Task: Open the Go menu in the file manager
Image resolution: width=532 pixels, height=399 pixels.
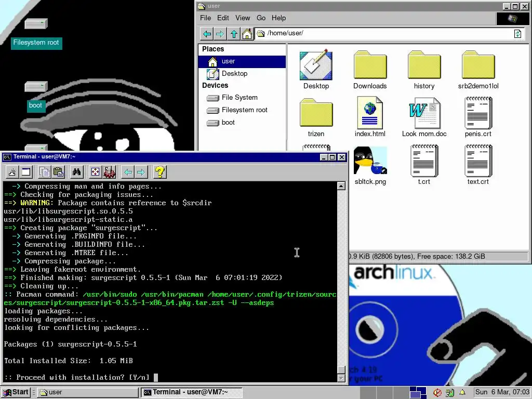Action: 261,18
